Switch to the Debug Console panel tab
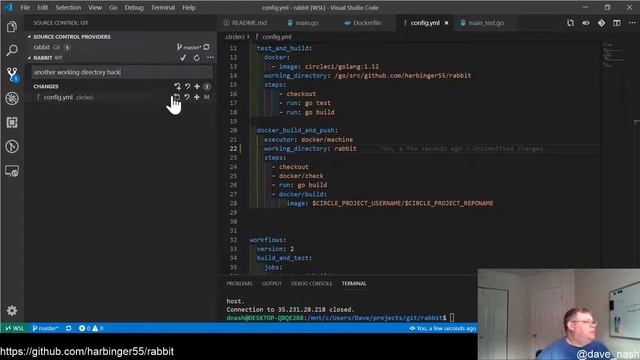This screenshot has height=360, width=640. [x=311, y=284]
